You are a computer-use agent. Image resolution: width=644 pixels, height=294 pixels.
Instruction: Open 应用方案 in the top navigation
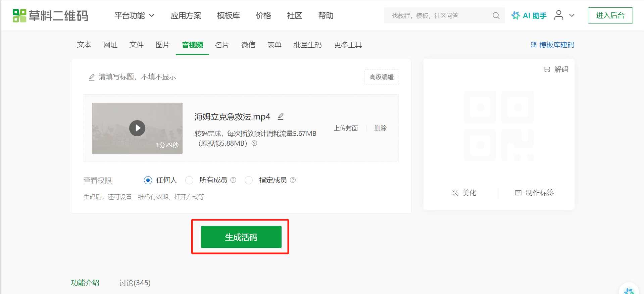pos(186,15)
